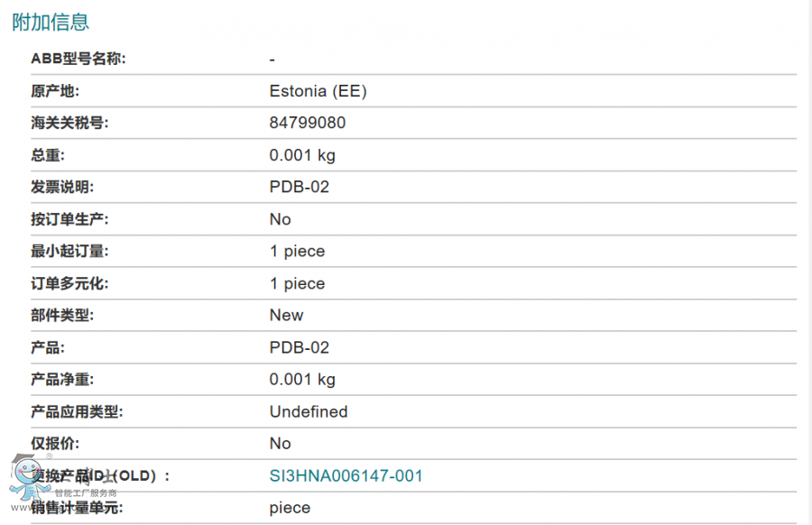Click the 仅报价 label
The width and height of the screenshot is (812, 525).
56,444
